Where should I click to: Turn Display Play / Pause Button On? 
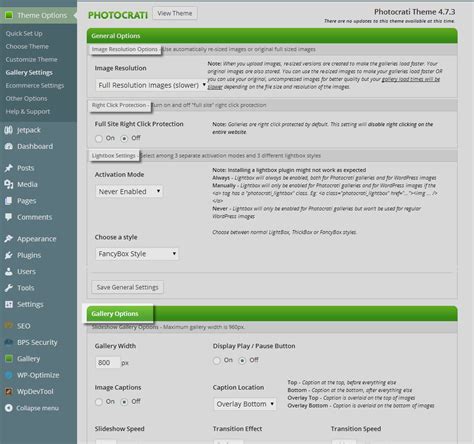click(x=217, y=360)
